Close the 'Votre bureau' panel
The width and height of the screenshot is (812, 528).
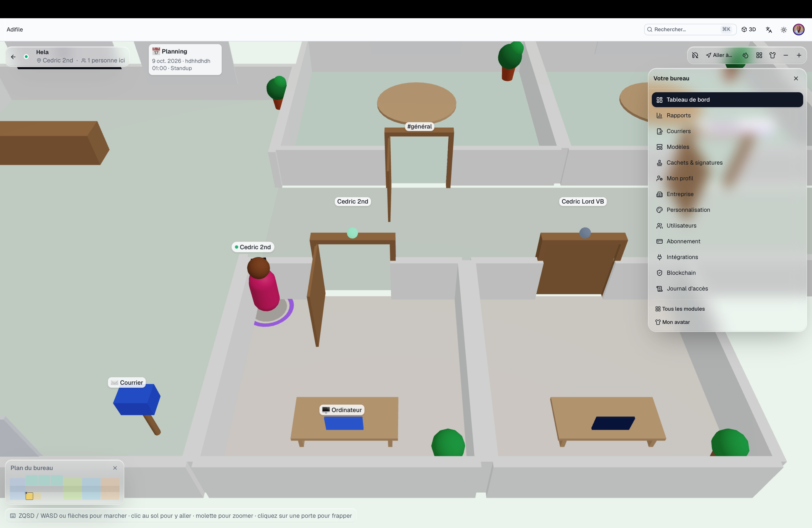click(796, 78)
